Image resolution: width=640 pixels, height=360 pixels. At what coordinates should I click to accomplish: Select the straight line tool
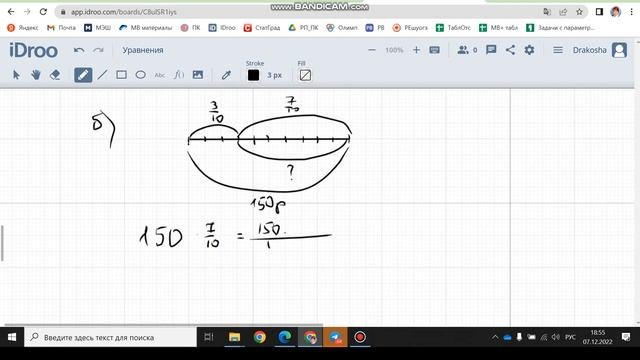102,75
